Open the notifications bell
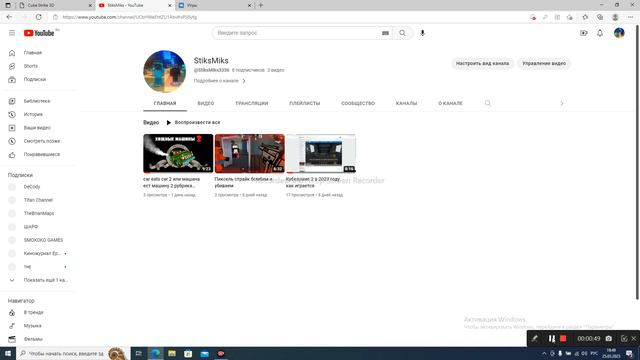Viewport: 640px width, 360px height. click(x=600, y=33)
